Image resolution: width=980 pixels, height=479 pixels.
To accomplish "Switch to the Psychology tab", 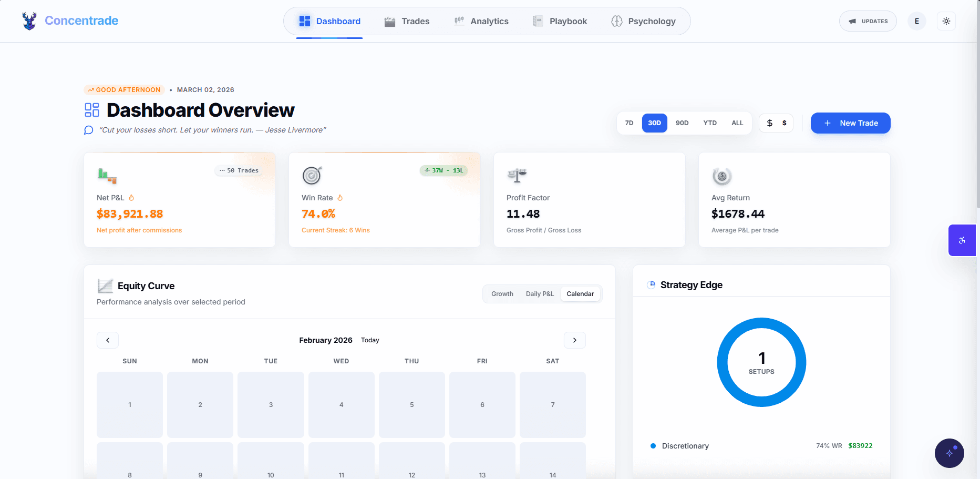I will pos(644,21).
